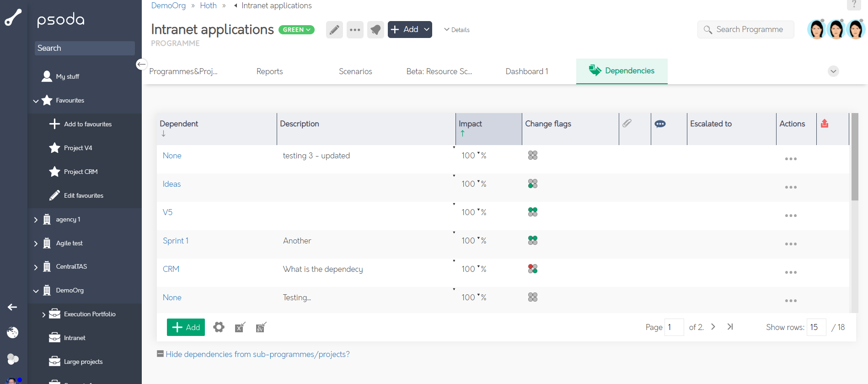
Task: Click the red export icon in table header
Action: coord(825,124)
